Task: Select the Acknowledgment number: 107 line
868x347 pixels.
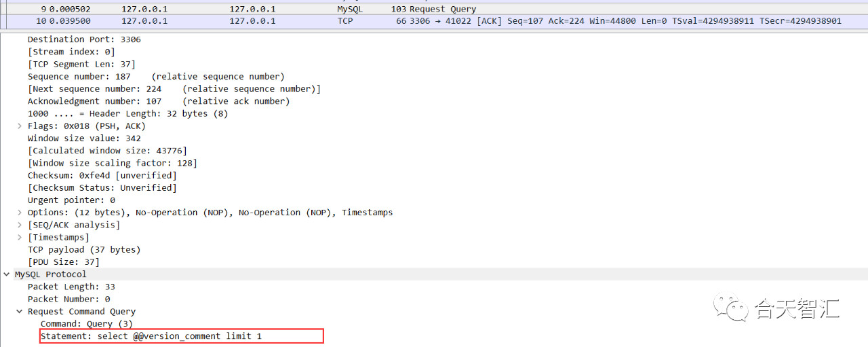Action: [x=159, y=101]
